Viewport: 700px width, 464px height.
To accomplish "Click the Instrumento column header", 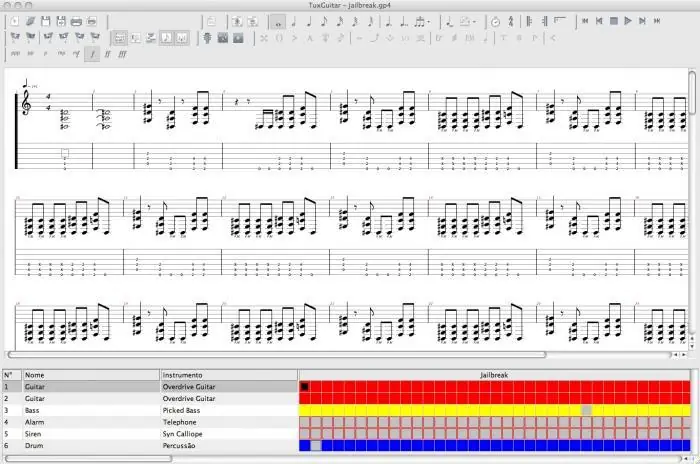I will click(229, 375).
